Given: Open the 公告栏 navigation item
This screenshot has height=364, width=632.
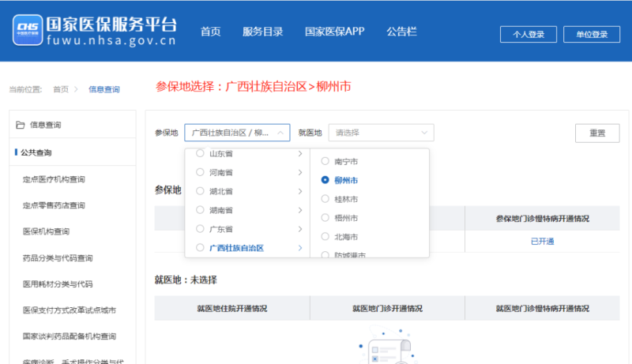Looking at the screenshot, I should 401,32.
